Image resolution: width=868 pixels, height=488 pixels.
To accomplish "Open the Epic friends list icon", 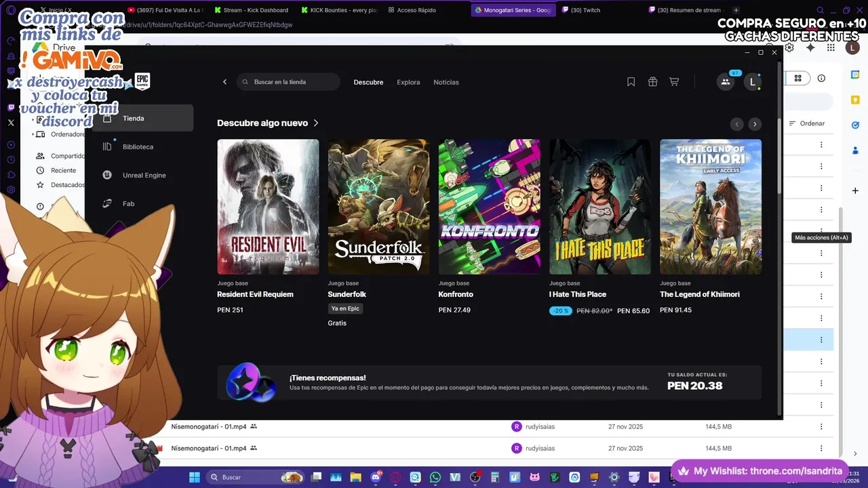I will pos(726,82).
